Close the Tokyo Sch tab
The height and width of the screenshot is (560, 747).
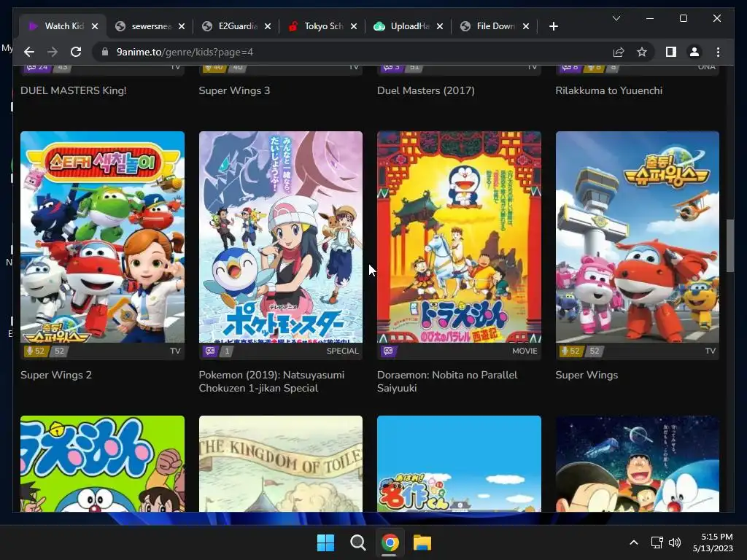click(354, 26)
